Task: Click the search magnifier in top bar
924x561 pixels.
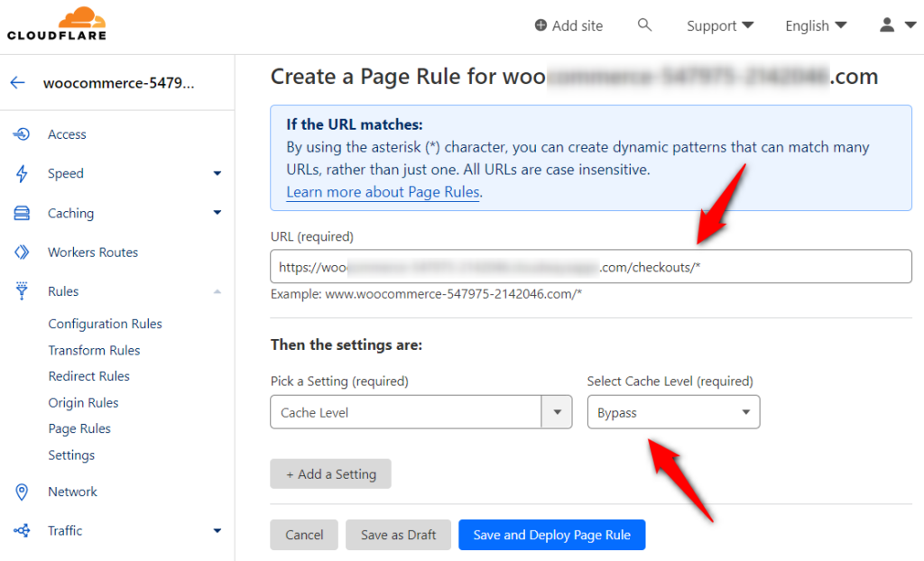Action: 644,25
